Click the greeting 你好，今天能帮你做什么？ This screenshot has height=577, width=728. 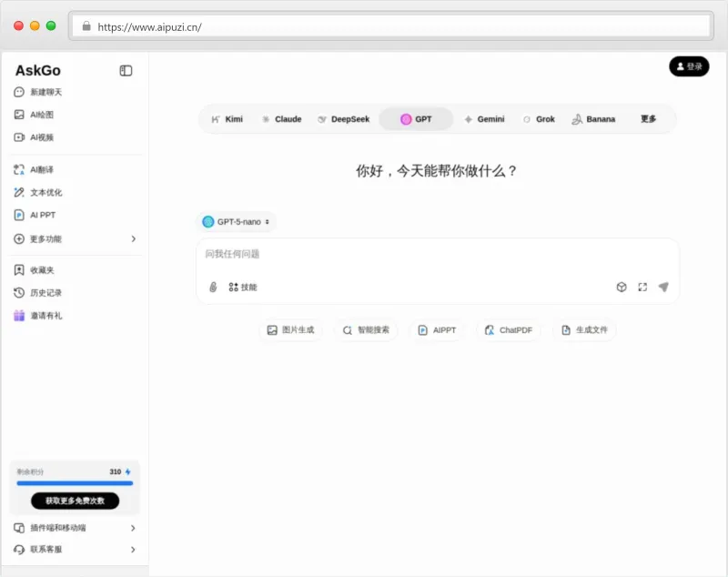coord(437,171)
